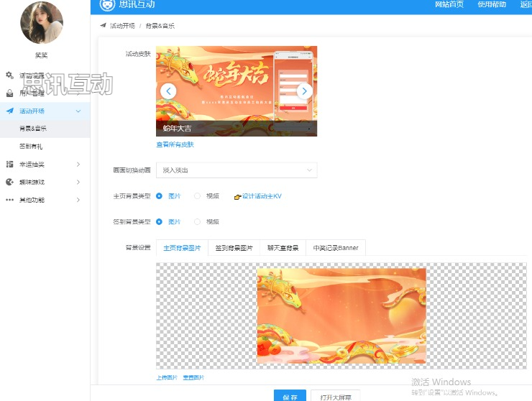Open the 画面切换动画 dropdown
532x401 pixels.
237,170
